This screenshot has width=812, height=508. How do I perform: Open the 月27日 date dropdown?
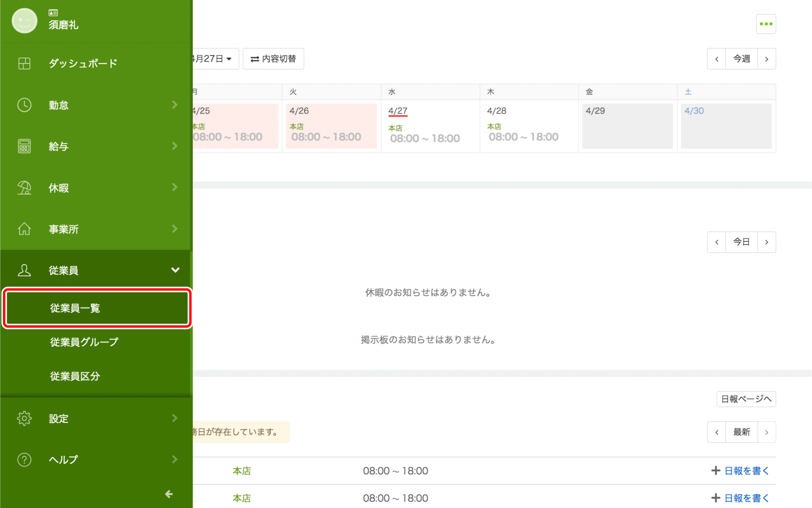(x=214, y=59)
